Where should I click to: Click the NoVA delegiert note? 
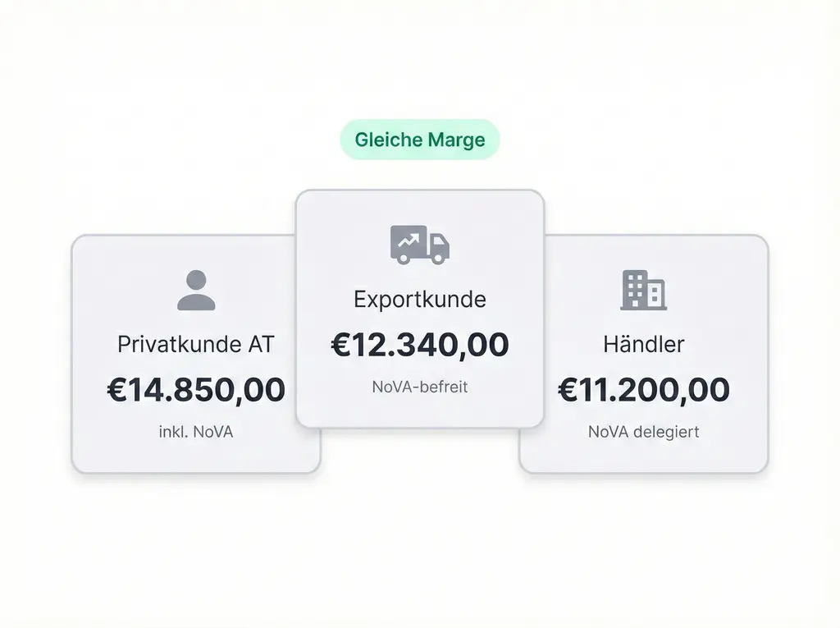(x=643, y=432)
